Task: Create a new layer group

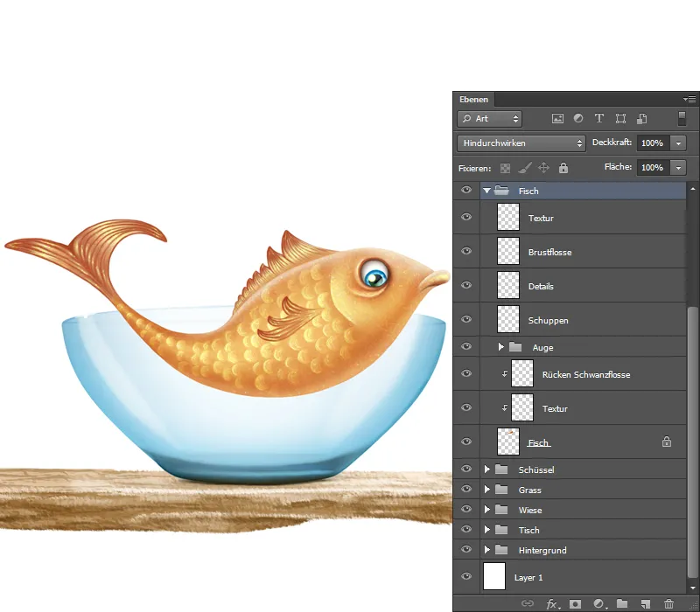Action: click(x=620, y=603)
